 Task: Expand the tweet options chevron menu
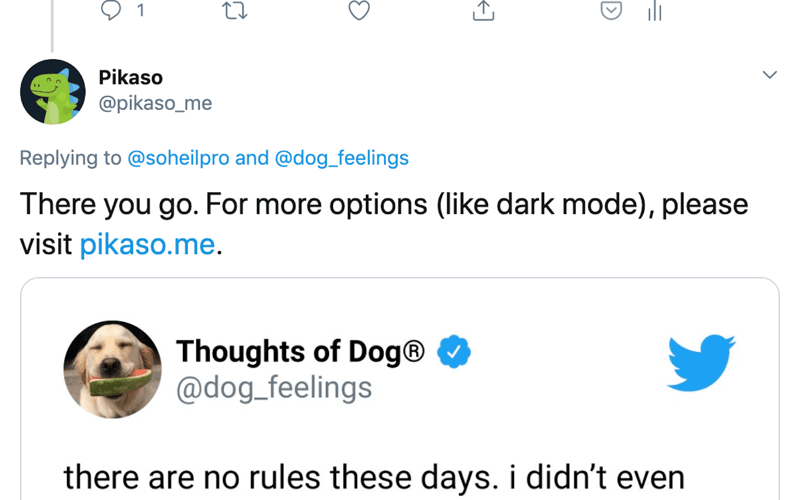[x=769, y=76]
